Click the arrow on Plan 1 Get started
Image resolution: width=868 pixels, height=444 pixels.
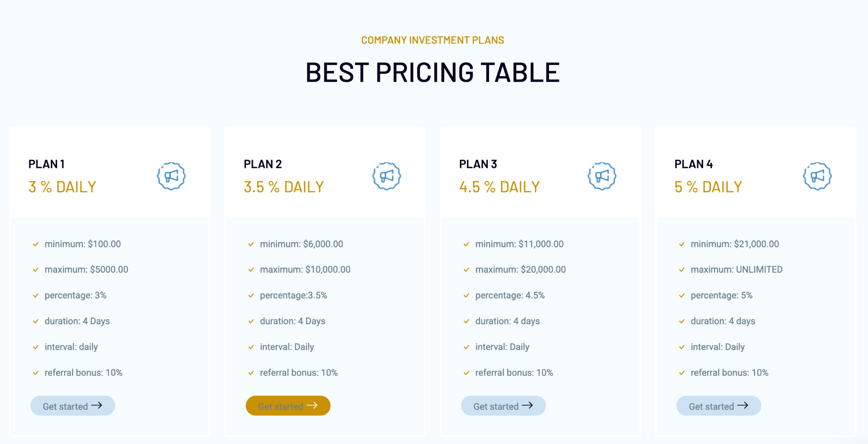click(97, 405)
